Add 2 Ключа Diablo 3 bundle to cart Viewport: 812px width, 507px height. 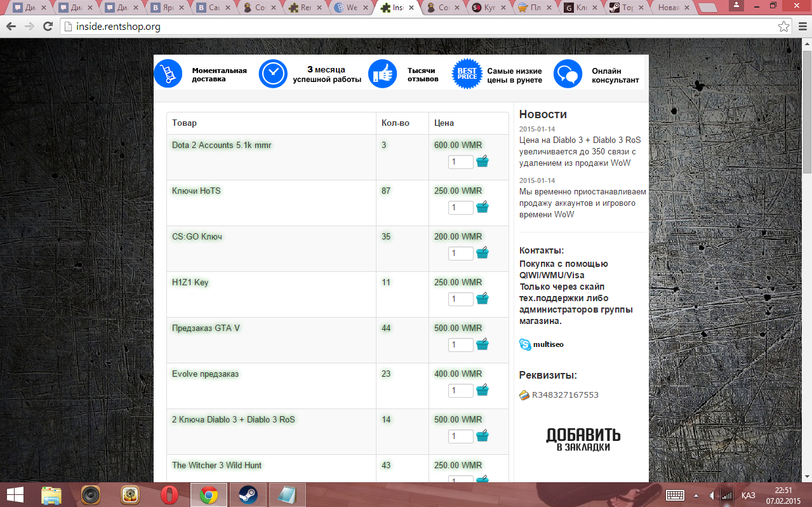(x=483, y=436)
